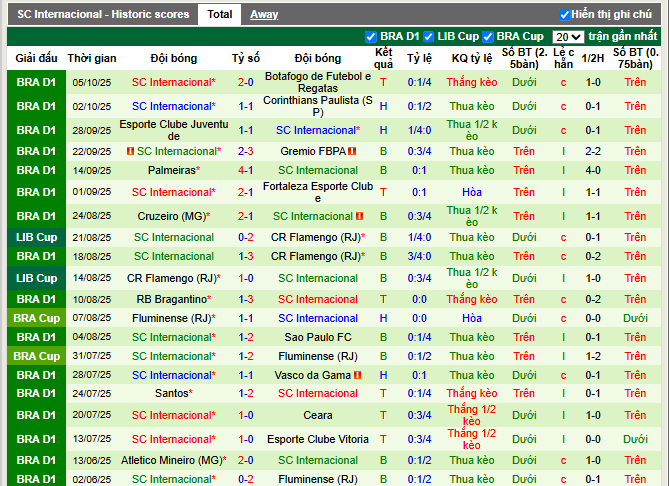Click the 2-0 score for 05/10/25 match
669x486 pixels.
point(245,82)
